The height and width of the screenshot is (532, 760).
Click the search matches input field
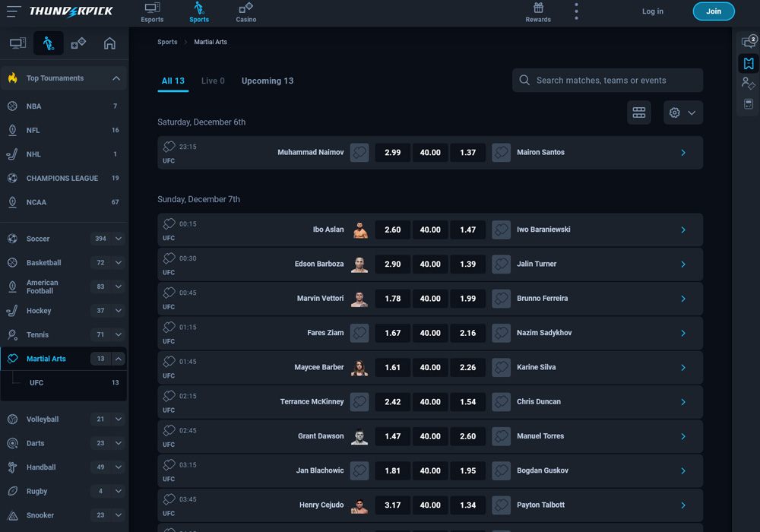pos(607,80)
